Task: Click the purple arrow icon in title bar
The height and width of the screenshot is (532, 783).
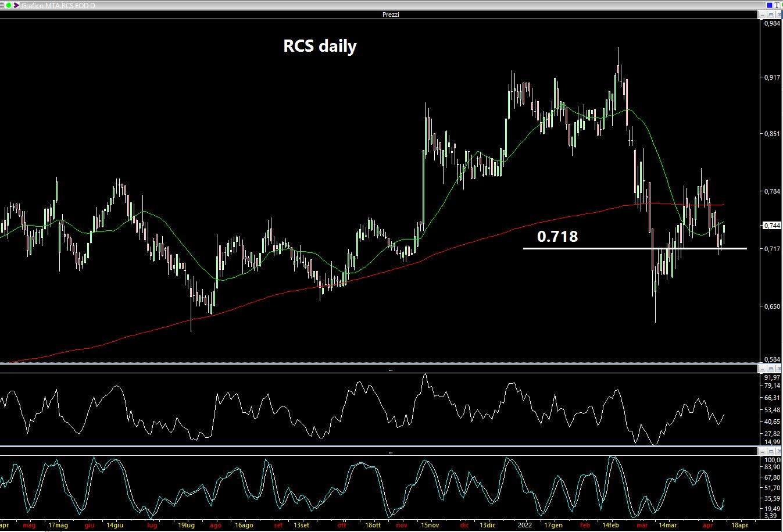Action: click(x=16, y=5)
